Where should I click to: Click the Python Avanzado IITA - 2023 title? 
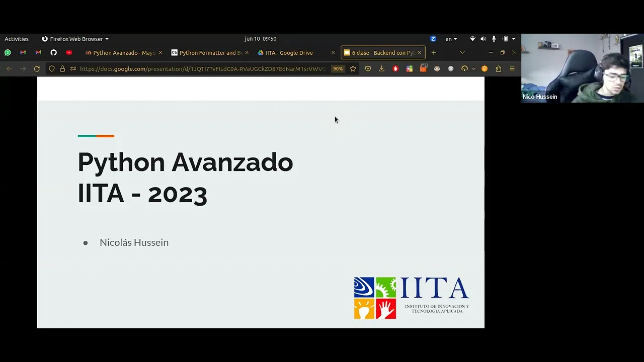coord(185,177)
